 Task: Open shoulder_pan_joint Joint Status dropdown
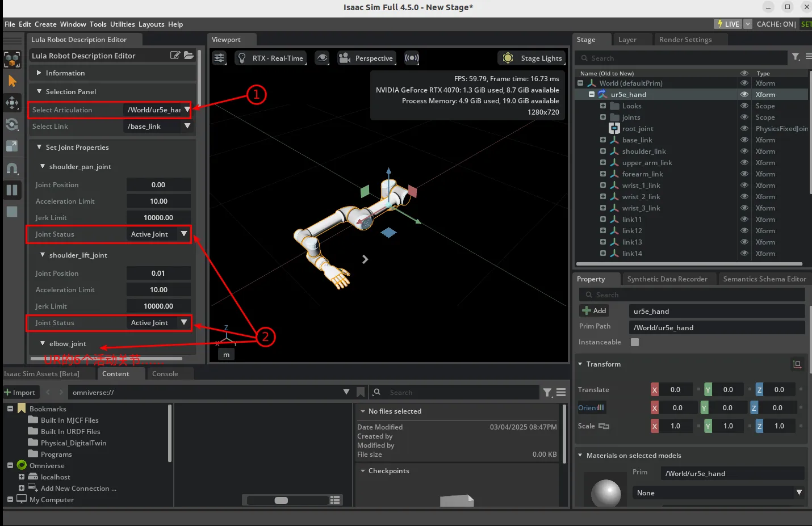[x=158, y=234]
